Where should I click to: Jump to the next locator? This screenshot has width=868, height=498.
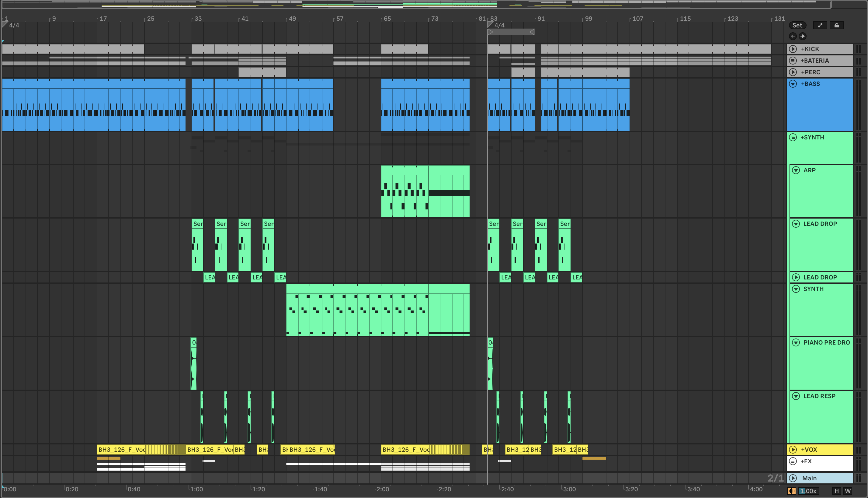tap(802, 36)
